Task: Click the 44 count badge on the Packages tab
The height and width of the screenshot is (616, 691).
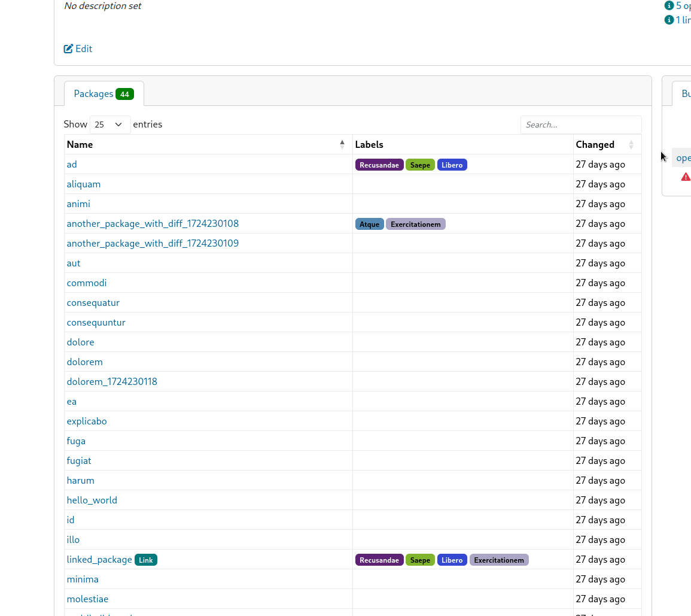Action: (x=124, y=94)
